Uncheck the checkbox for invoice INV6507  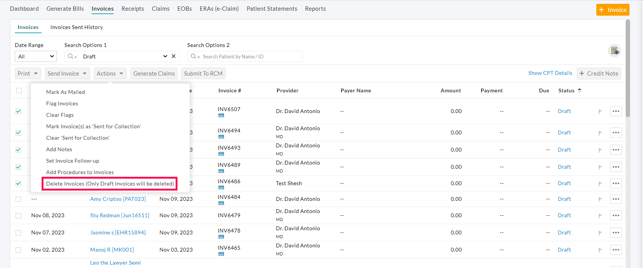pyautogui.click(x=18, y=111)
